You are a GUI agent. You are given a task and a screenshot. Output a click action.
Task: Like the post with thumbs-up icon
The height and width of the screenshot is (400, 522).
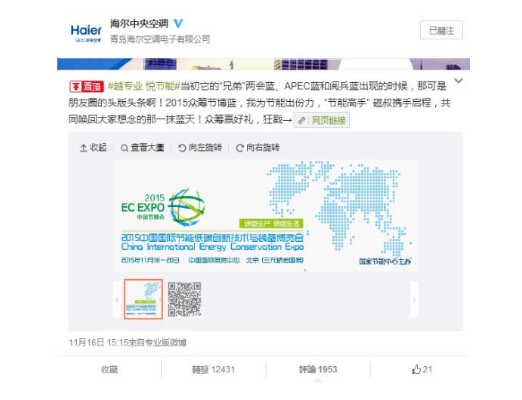tap(422, 369)
